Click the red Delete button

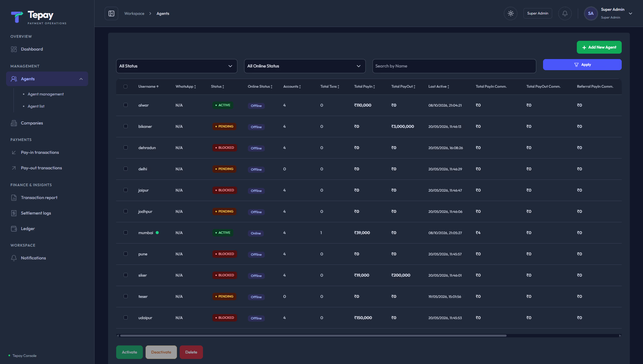click(191, 352)
